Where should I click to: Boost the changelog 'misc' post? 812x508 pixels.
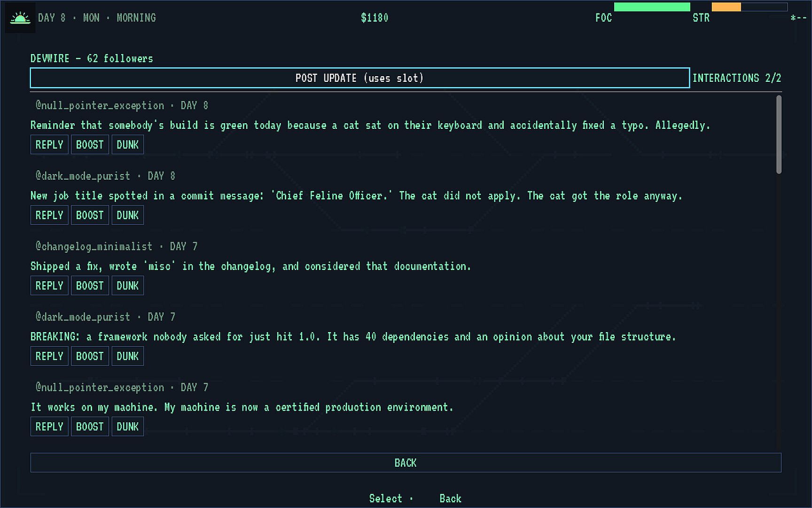tap(90, 286)
